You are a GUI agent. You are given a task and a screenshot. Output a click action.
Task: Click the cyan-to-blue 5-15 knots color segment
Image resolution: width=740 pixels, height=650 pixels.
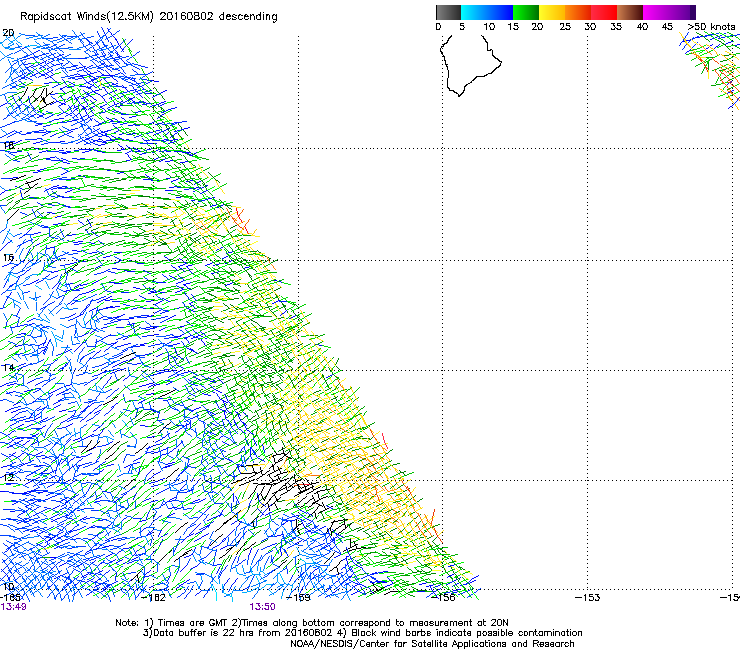tap(487, 12)
